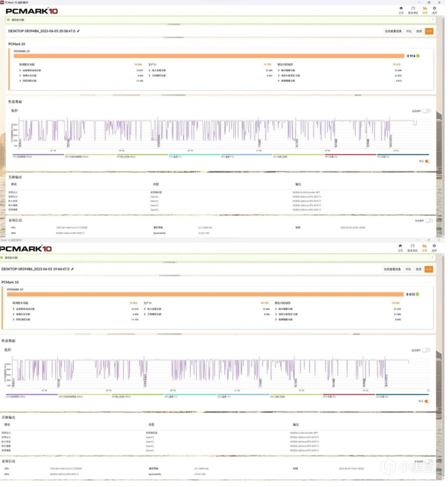Click pencil icon beside DESKTOP-5R594B6_2023-06-05 19:44:47.0
The width and height of the screenshot is (448, 487).
[72, 269]
